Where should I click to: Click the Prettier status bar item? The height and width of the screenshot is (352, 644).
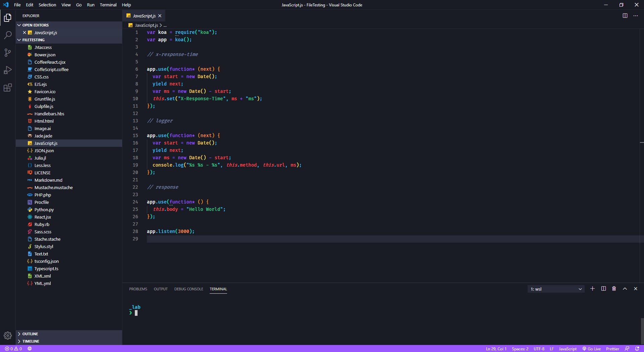coord(612,349)
